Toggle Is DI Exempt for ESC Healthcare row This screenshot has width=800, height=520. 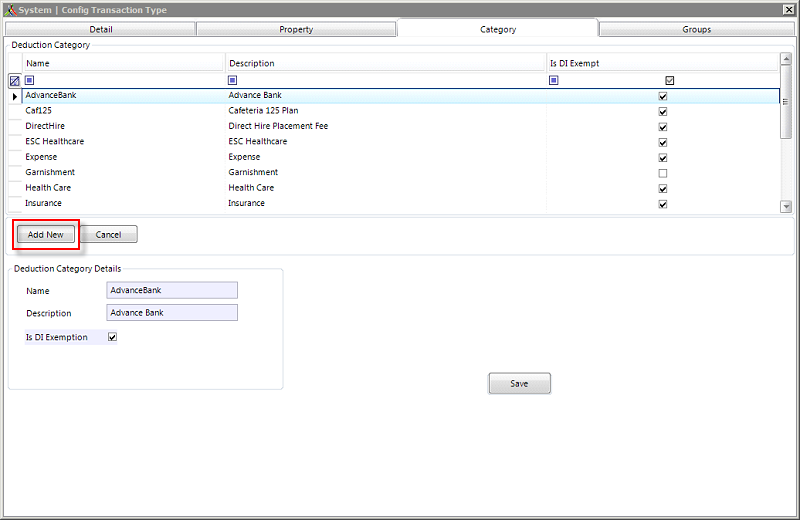pyautogui.click(x=663, y=142)
